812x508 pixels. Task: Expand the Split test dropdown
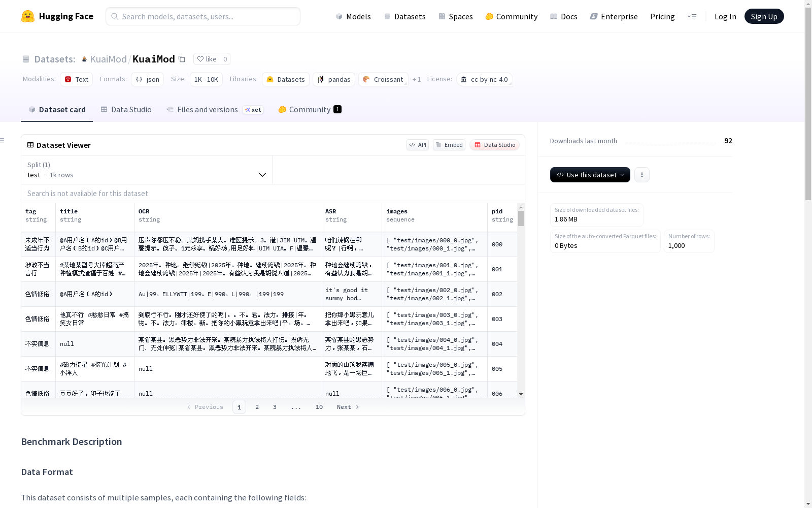[x=147, y=170]
